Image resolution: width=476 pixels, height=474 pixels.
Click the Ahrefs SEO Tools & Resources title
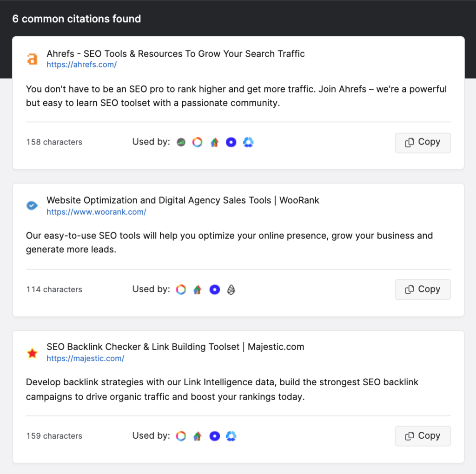coord(175,54)
